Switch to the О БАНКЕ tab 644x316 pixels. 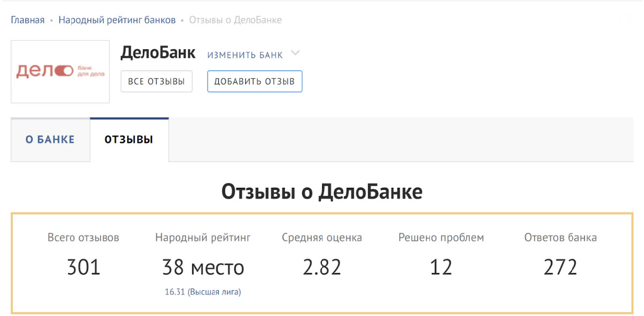tap(50, 139)
